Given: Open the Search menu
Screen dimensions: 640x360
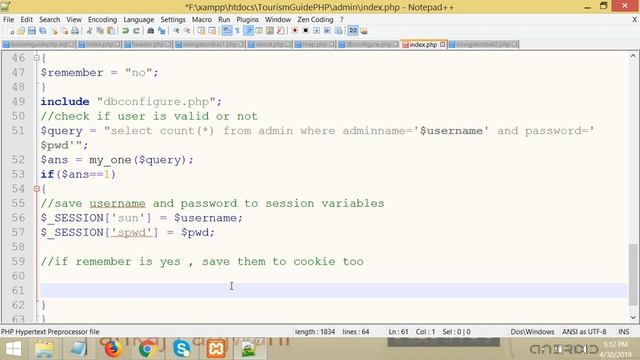Looking at the screenshot, I should (49, 20).
